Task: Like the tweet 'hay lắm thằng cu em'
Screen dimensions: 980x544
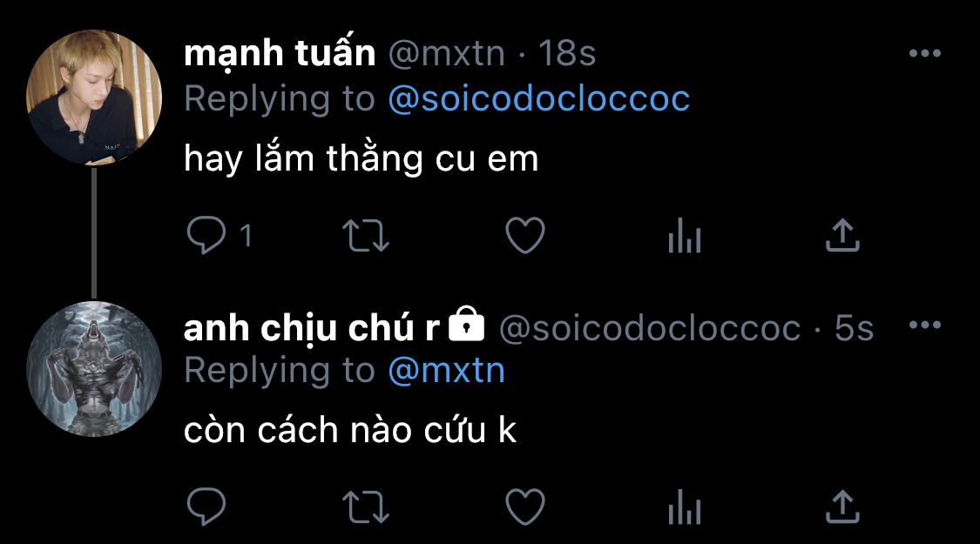Action: [x=525, y=236]
